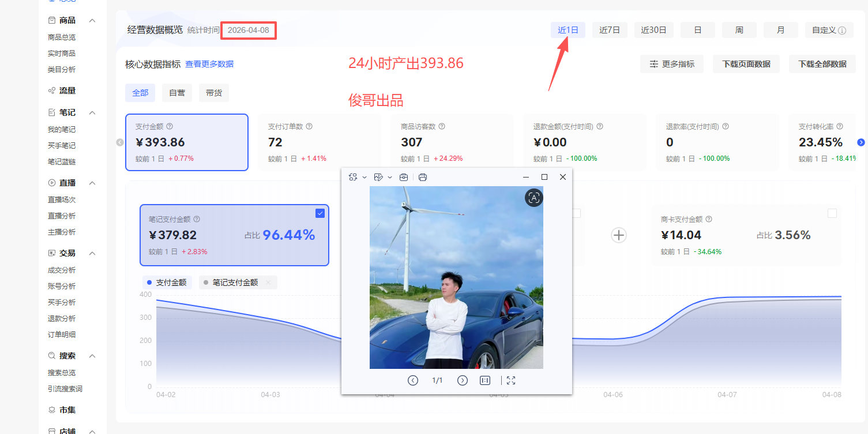Uncheck the 笔记支付金额 checkbox
Image resolution: width=868 pixels, height=434 pixels.
pos(320,213)
